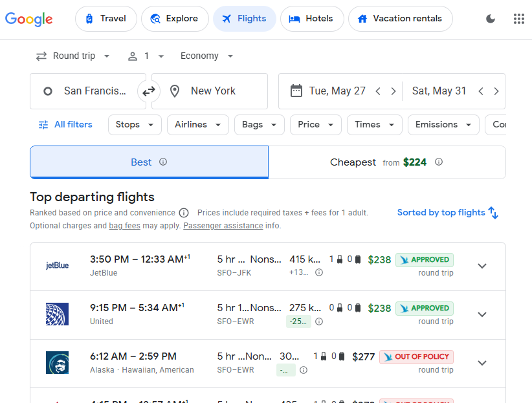532x403 pixels.
Task: Click the ranking info icon after 'convenience'
Action: [x=184, y=213]
